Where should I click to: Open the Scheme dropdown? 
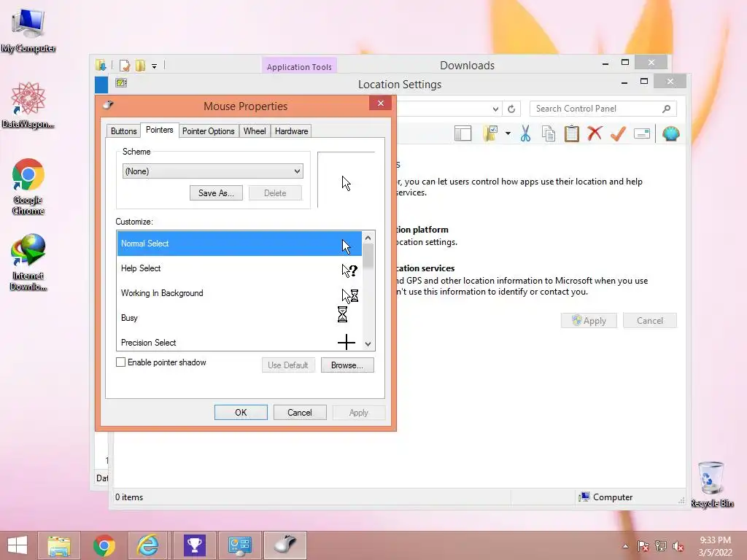tap(213, 171)
